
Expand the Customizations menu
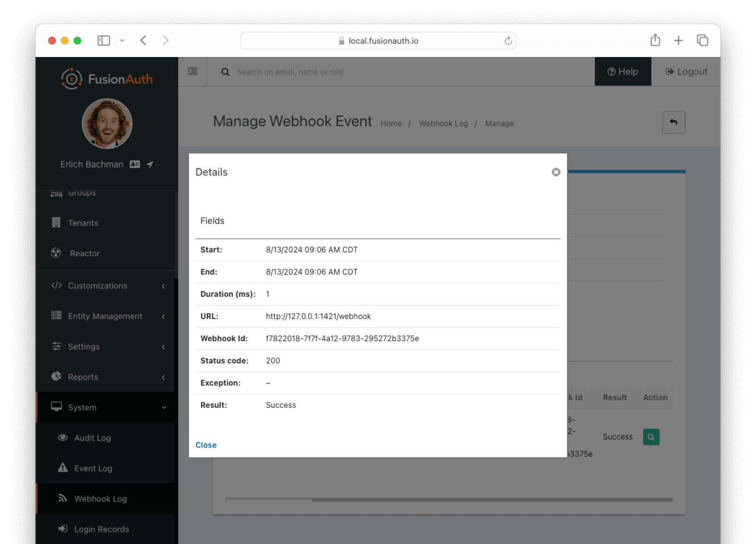pyautogui.click(x=105, y=286)
